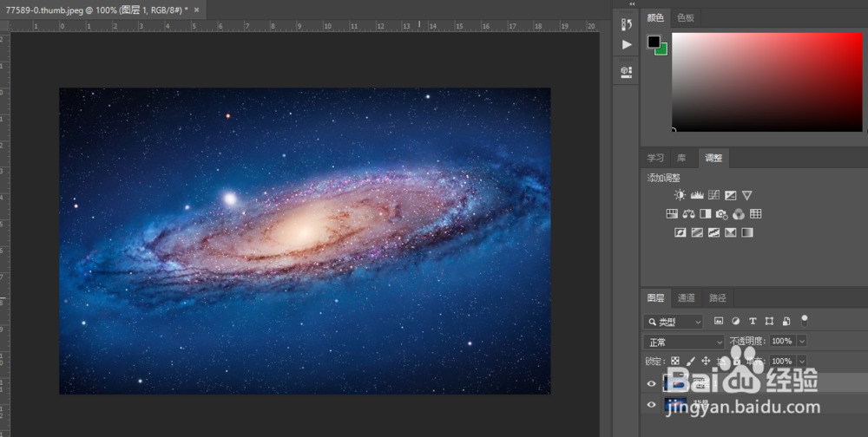This screenshot has height=437, width=868.
Task: Select the 背景 layer thumbnail
Action: pyautogui.click(x=674, y=405)
